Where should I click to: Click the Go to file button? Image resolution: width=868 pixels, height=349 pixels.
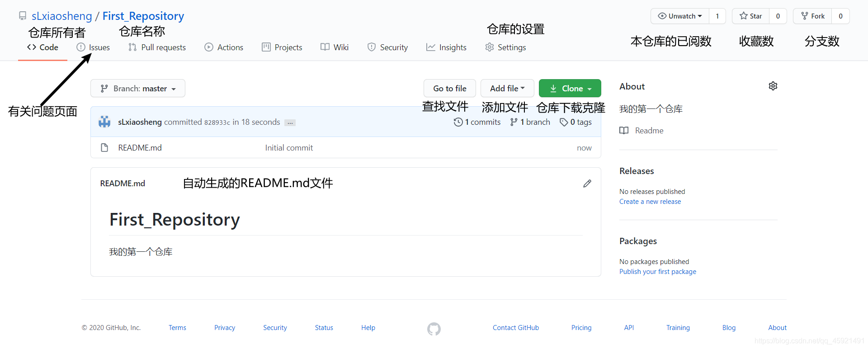tap(450, 88)
